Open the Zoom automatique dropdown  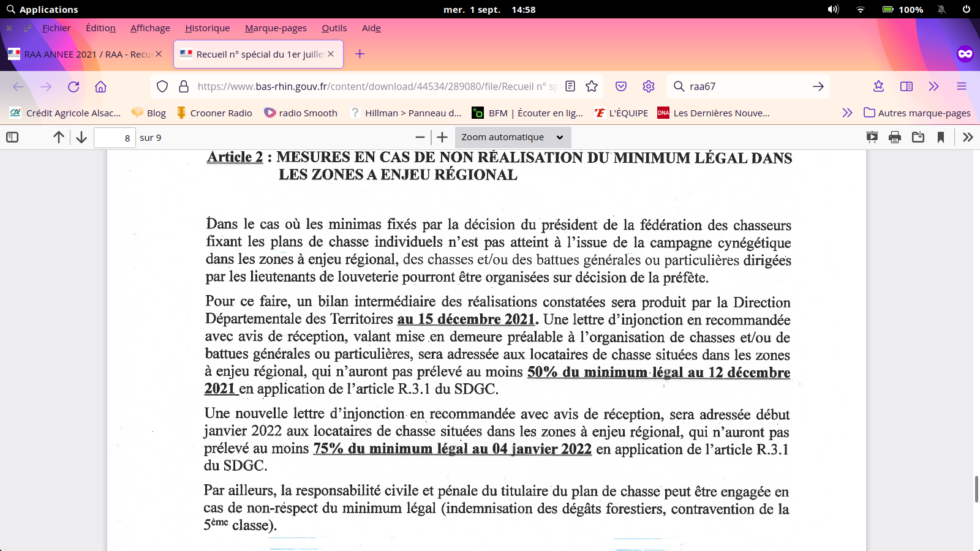[513, 137]
